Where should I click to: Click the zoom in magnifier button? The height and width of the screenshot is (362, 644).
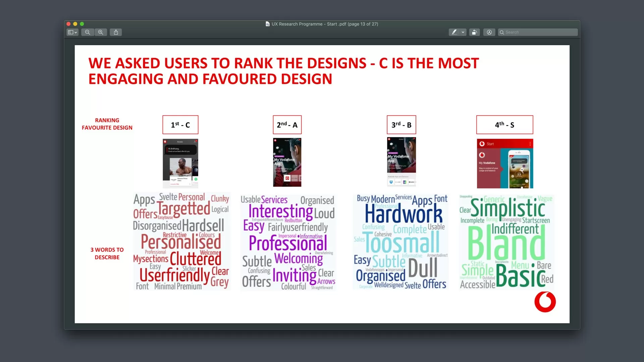pyautogui.click(x=101, y=32)
